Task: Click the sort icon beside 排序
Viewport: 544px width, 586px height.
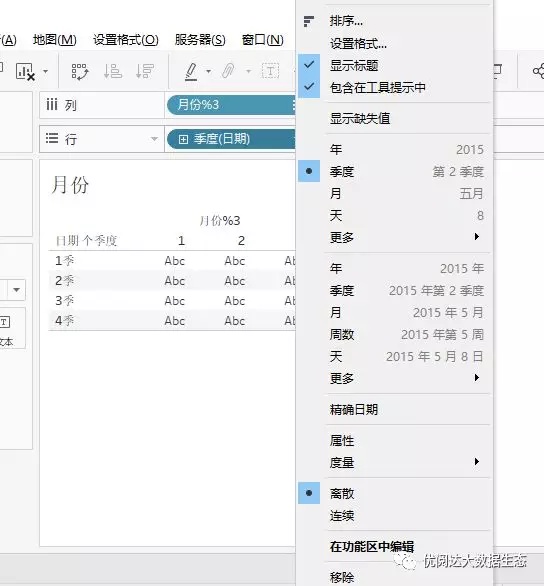Action: tap(309, 21)
